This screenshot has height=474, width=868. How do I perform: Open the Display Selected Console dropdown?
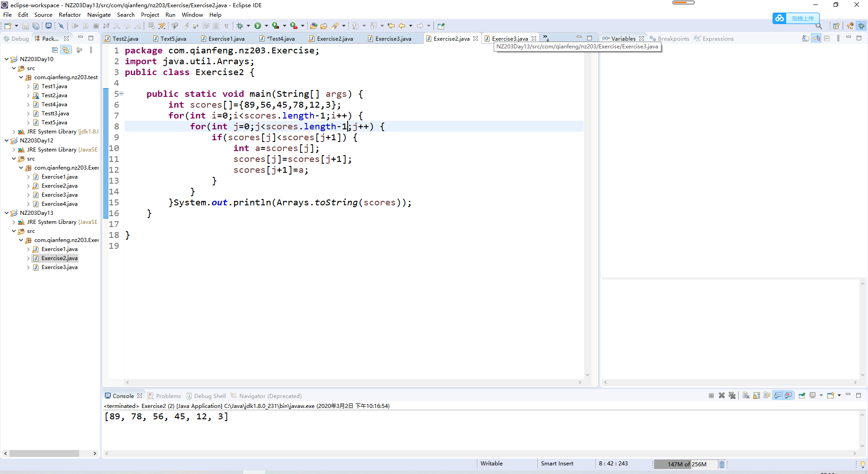821,395
